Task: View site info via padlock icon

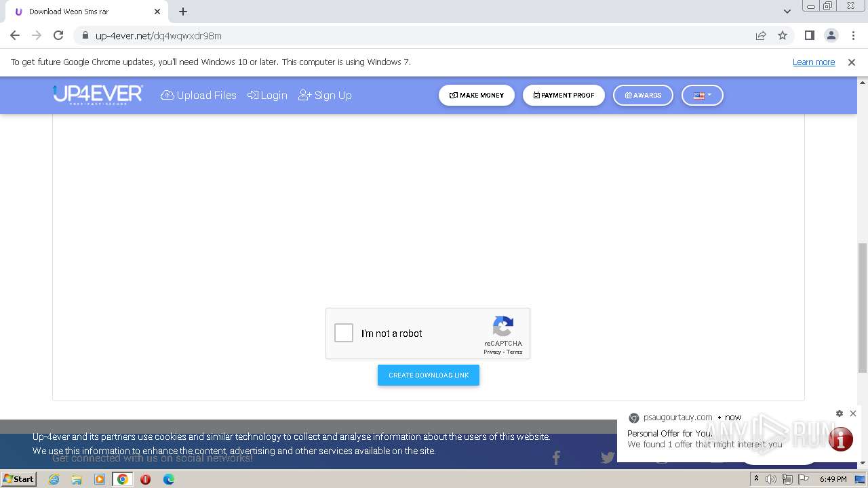Action: tap(85, 35)
